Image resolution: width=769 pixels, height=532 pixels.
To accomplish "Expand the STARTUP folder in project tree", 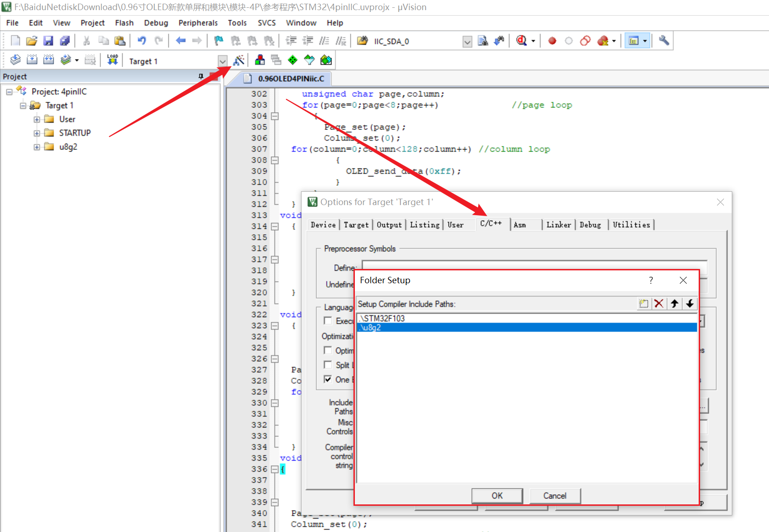I will coord(37,133).
